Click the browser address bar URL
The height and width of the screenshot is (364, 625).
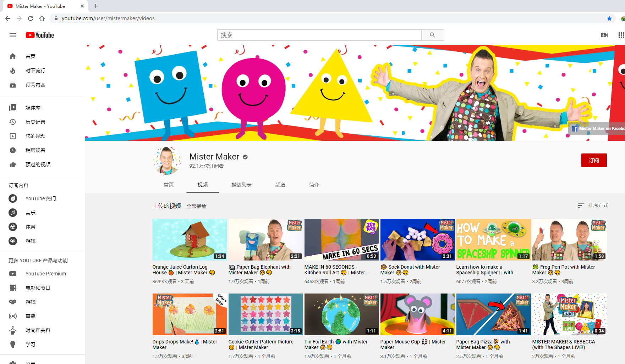pos(108,18)
